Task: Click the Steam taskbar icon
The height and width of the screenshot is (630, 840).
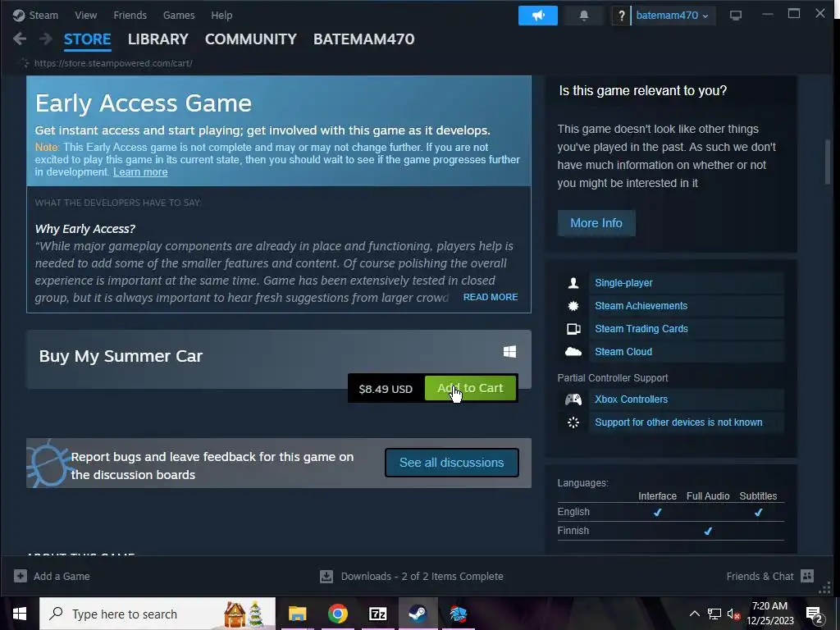Action: tap(418, 614)
